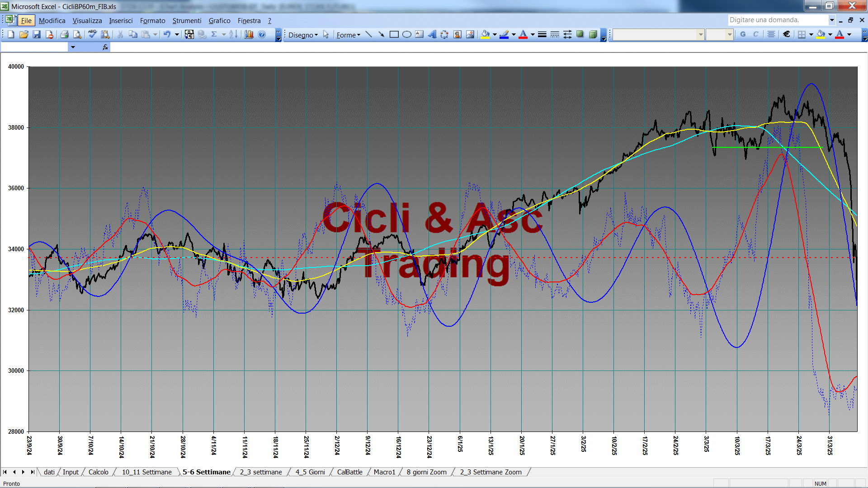Viewport: 868px width, 488px height.
Task: Select the Arrow drawing tool
Action: 381,34
